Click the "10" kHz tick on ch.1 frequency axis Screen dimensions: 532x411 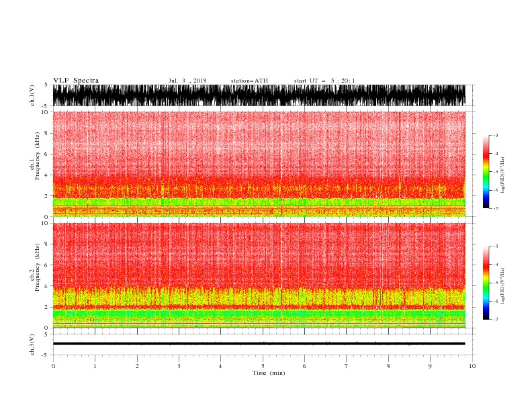[x=45, y=112]
